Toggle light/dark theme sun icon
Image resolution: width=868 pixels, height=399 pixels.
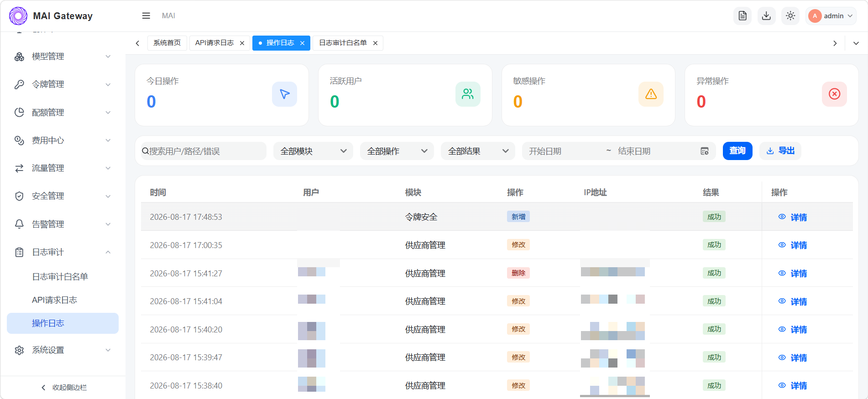791,16
